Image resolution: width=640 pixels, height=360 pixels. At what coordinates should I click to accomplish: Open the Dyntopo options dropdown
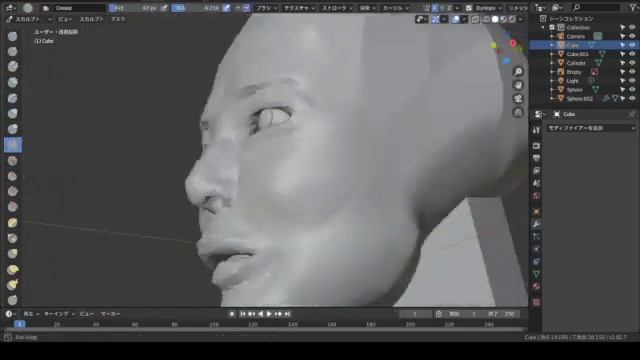[x=489, y=8]
